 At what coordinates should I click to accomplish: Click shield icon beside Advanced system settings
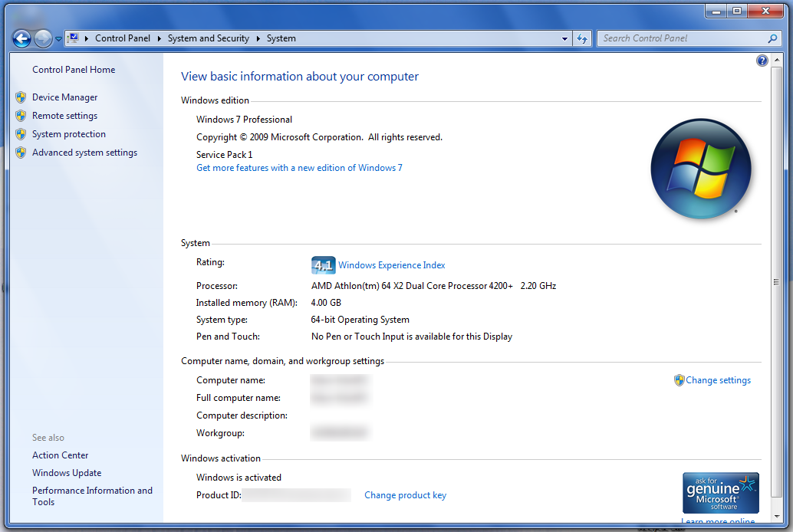point(21,153)
